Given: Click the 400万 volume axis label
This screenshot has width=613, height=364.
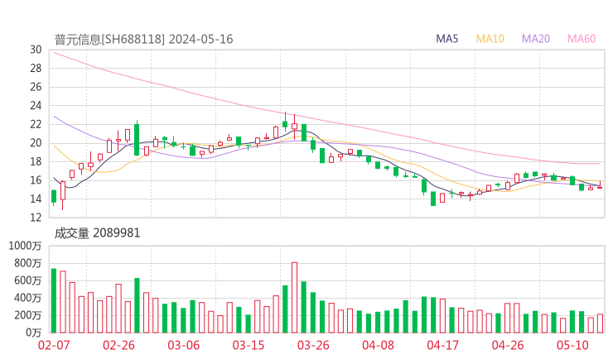Looking at the screenshot, I should (x=28, y=298).
